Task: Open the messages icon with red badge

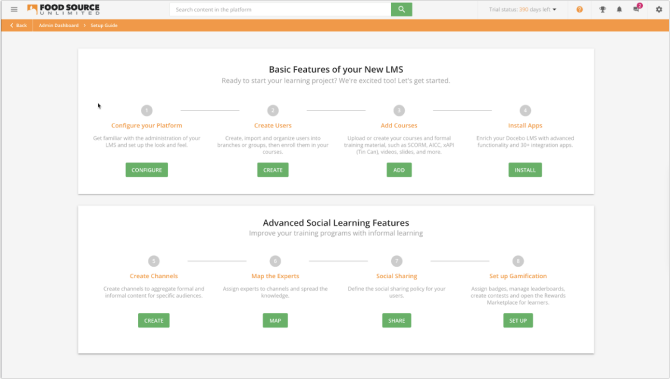Action: tap(637, 9)
